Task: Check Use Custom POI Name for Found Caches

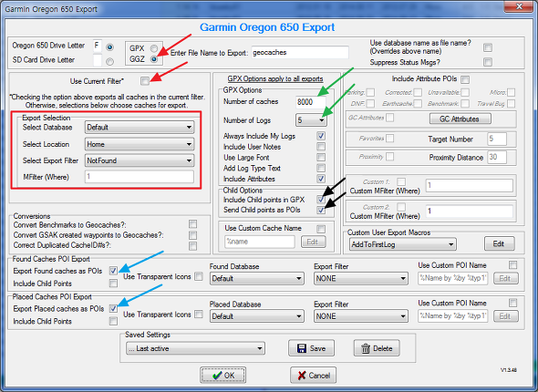Action: point(512,265)
